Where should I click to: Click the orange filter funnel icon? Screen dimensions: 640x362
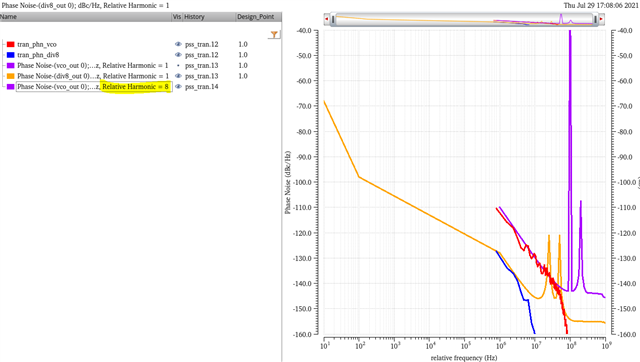click(274, 35)
